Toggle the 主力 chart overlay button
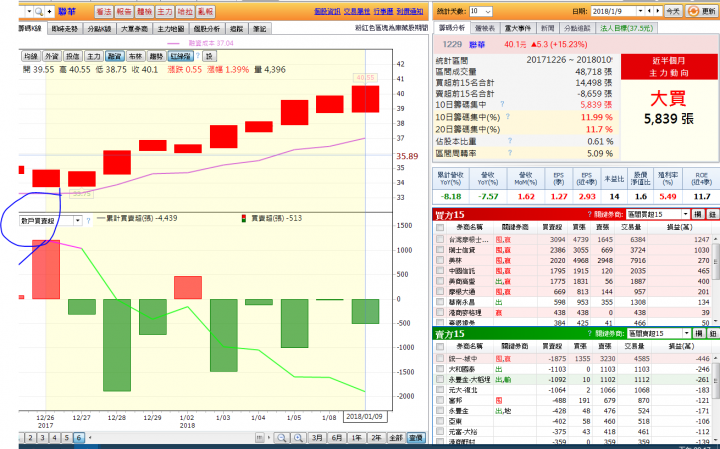 94,56
